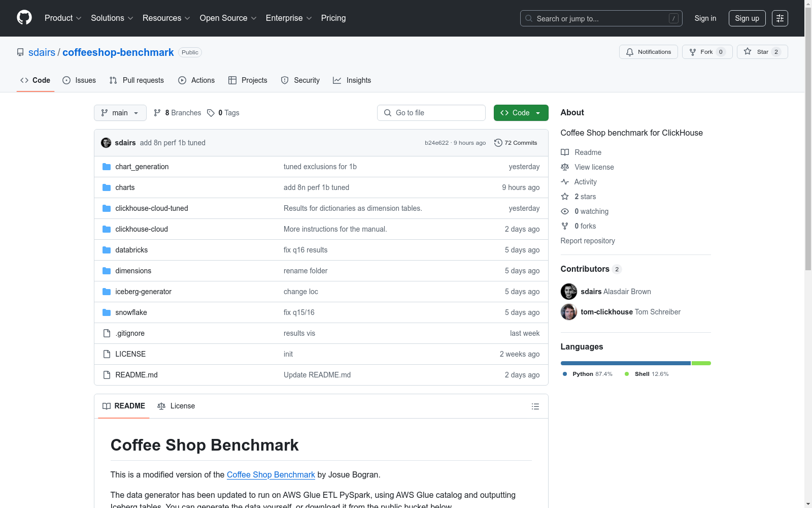Click the pulse icon beside Activity
Image resolution: width=812 pixels, height=508 pixels.
565,182
